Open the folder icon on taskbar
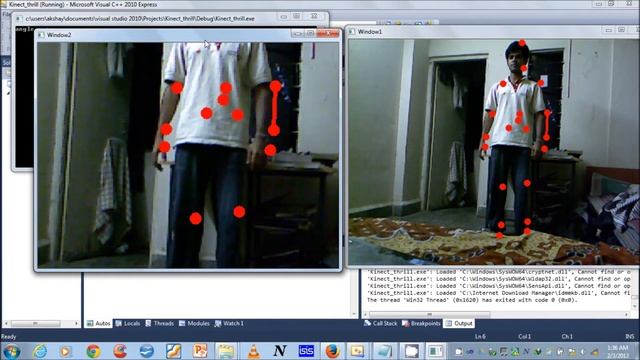This screenshot has width=640, height=360. pyautogui.click(x=226, y=351)
